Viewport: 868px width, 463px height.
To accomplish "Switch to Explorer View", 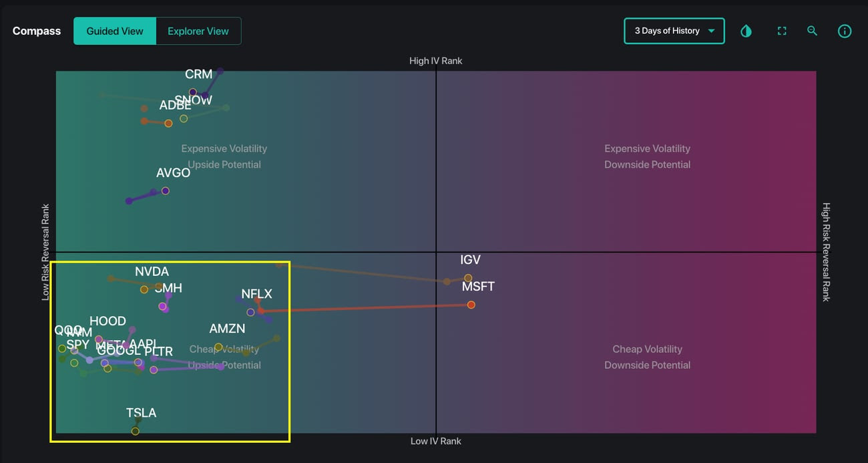I will click(198, 31).
